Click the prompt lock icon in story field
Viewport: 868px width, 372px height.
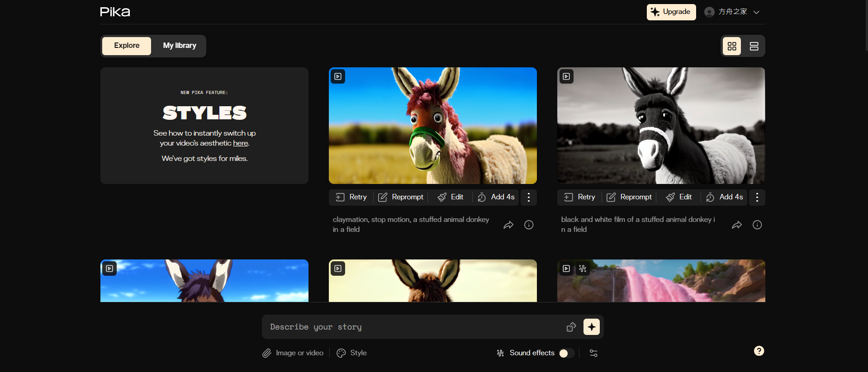571,327
